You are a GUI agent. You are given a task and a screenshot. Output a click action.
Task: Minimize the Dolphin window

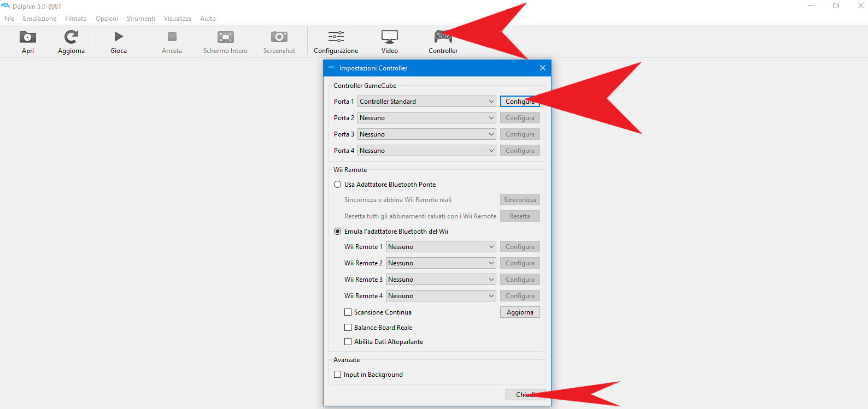click(811, 6)
